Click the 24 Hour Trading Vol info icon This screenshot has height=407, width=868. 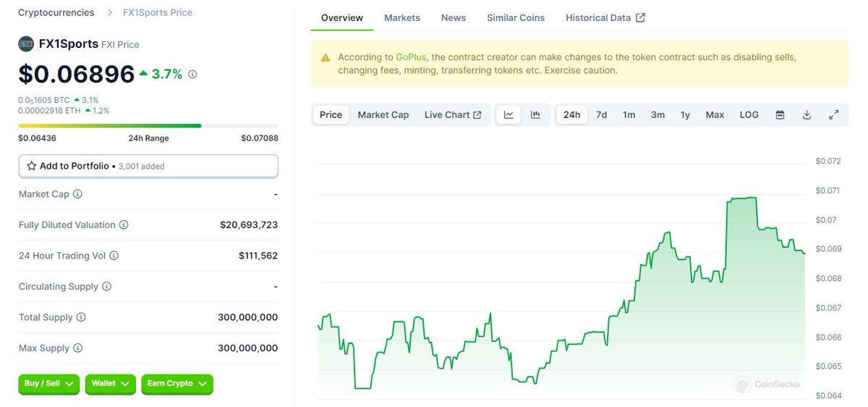(x=114, y=256)
